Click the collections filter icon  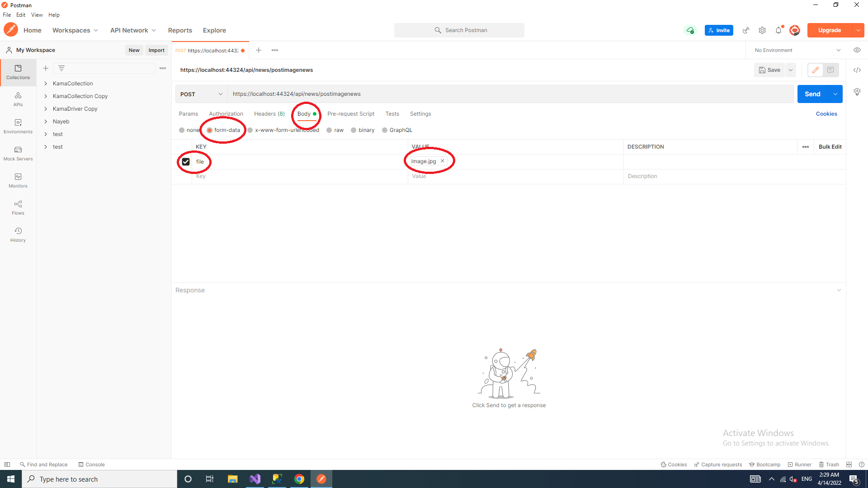(x=61, y=68)
